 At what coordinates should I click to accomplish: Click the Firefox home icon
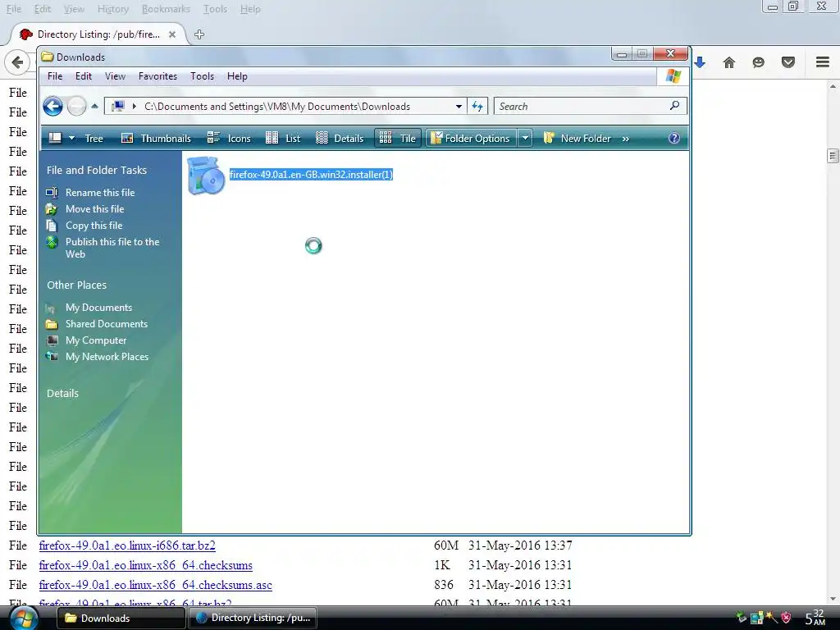729,62
